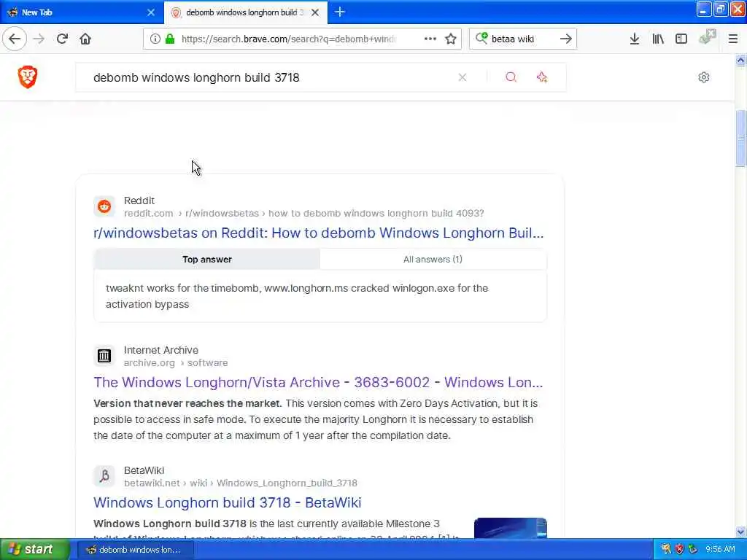Click the browser address bar URL

point(288,39)
